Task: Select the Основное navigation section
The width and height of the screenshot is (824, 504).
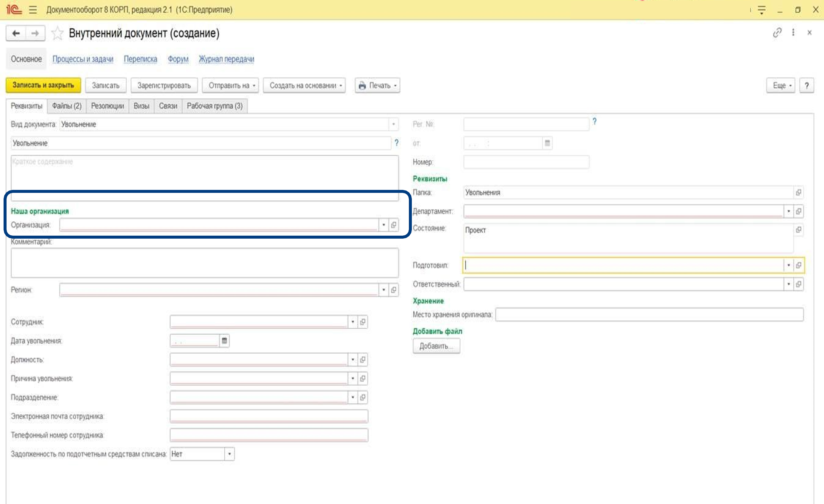Action: coord(26,59)
